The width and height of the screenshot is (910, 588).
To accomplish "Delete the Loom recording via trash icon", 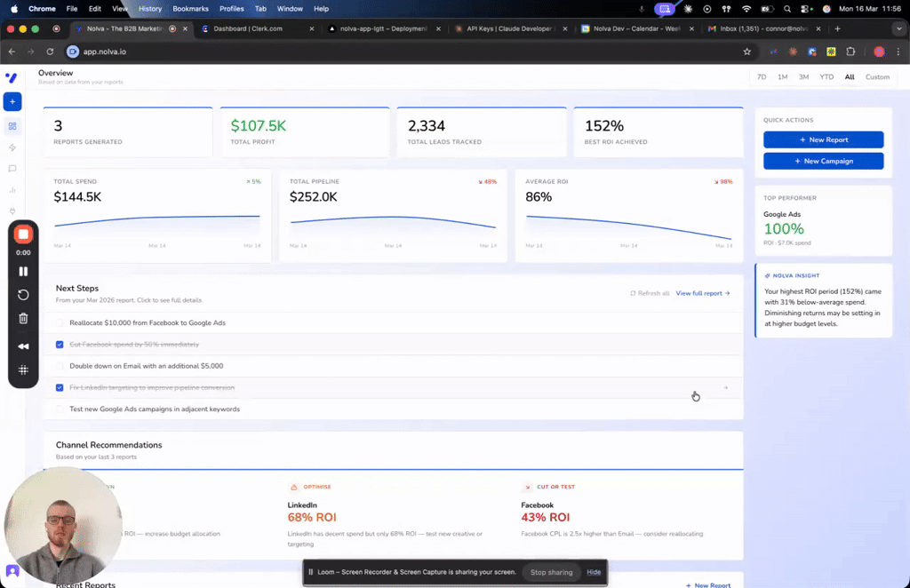I will [x=22, y=318].
